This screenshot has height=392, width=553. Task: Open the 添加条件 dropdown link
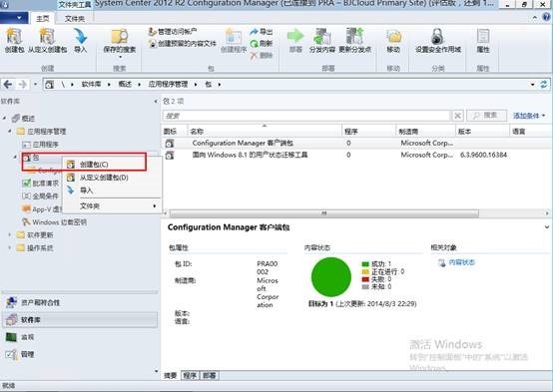point(529,116)
